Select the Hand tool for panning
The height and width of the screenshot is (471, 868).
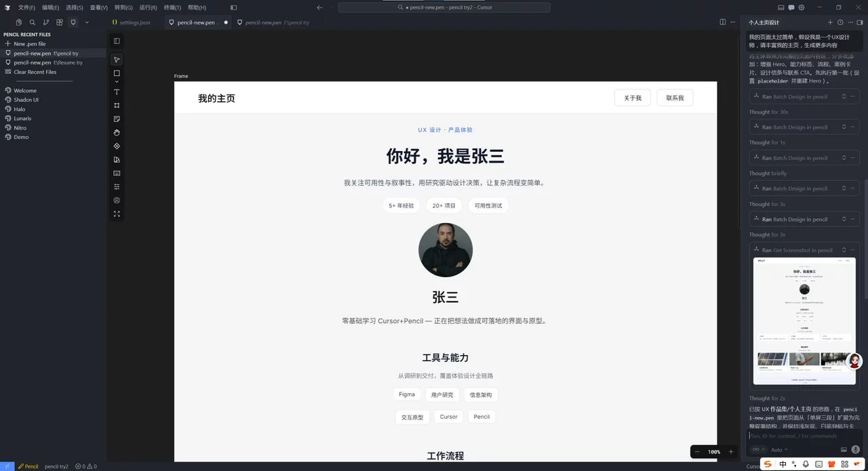click(116, 133)
